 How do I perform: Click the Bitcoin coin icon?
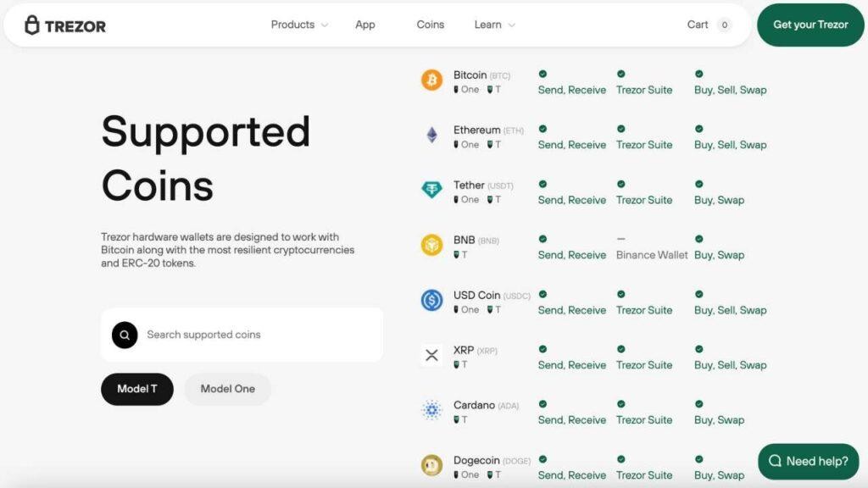point(431,80)
